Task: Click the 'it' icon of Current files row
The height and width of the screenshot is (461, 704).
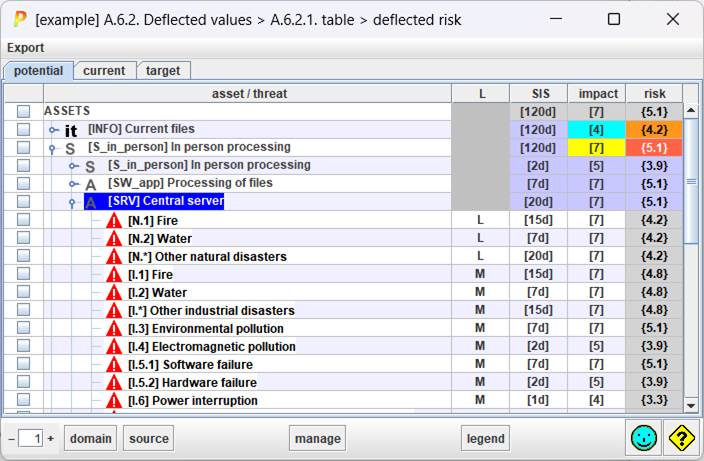Action: (x=71, y=131)
